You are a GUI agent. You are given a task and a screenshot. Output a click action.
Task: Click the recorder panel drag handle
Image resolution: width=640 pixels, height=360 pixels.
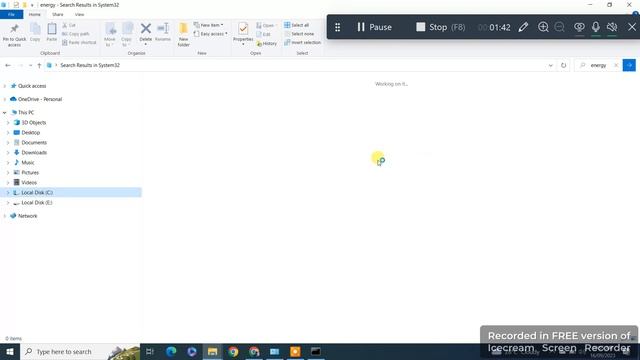[338, 27]
